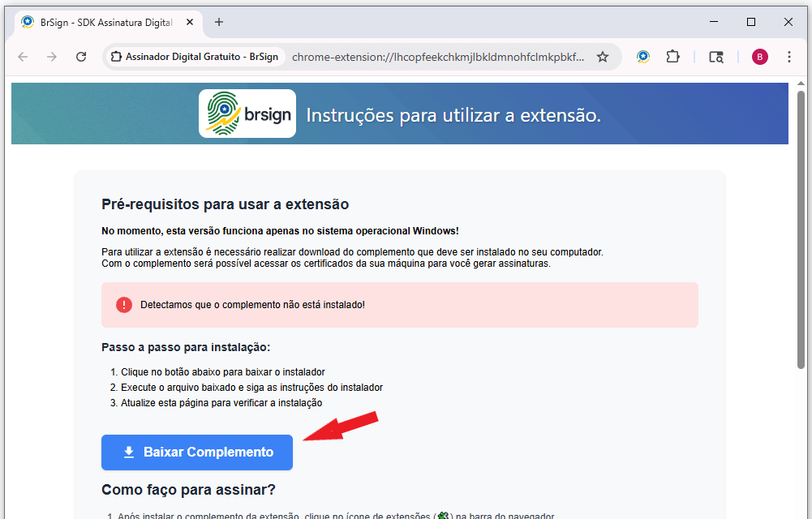The image size is (812, 519).
Task: Click 'Atualize esta página para verificar a instalação'
Action: coord(221,403)
